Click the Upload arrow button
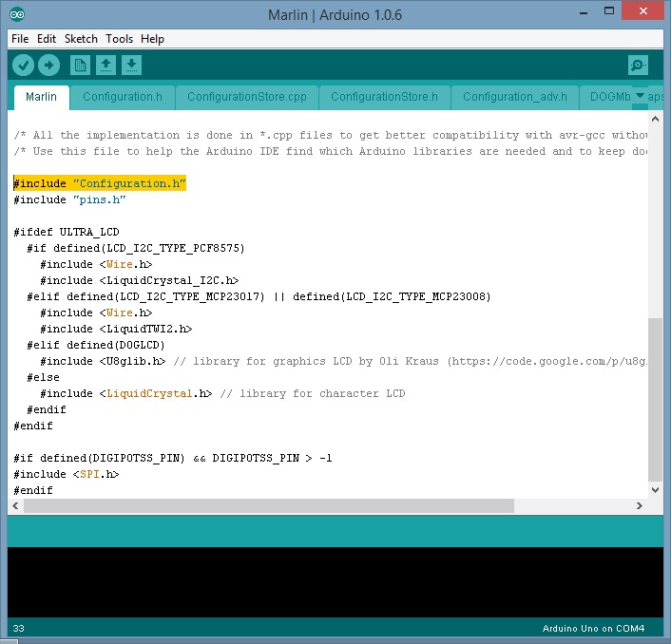The width and height of the screenshot is (671, 644). point(48,65)
